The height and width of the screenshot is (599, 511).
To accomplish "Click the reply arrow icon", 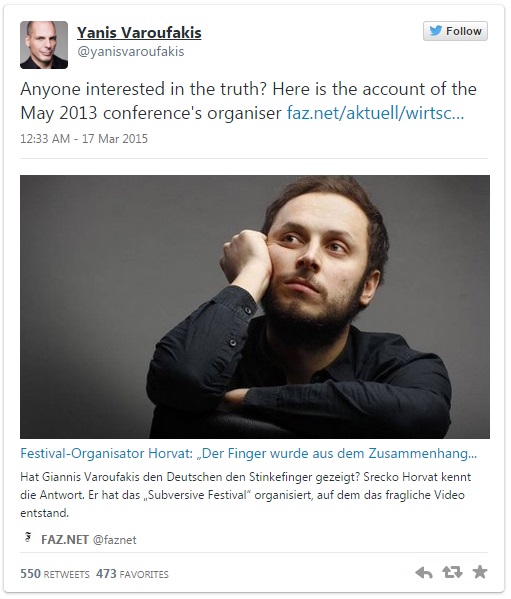I will point(424,572).
